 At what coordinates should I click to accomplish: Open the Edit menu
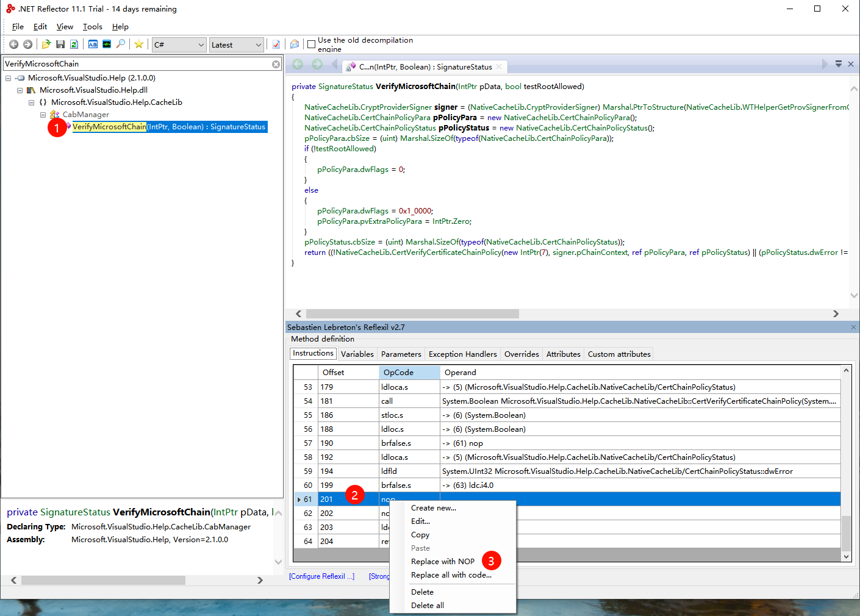click(40, 27)
